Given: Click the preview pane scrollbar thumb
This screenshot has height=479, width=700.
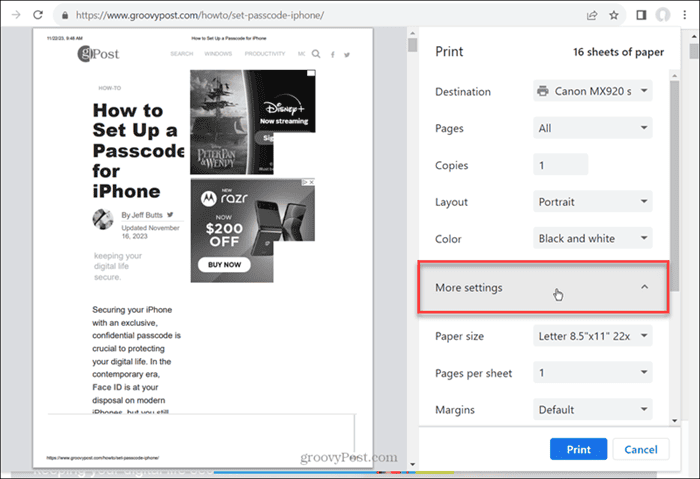Looking at the screenshot, I should (412, 45).
